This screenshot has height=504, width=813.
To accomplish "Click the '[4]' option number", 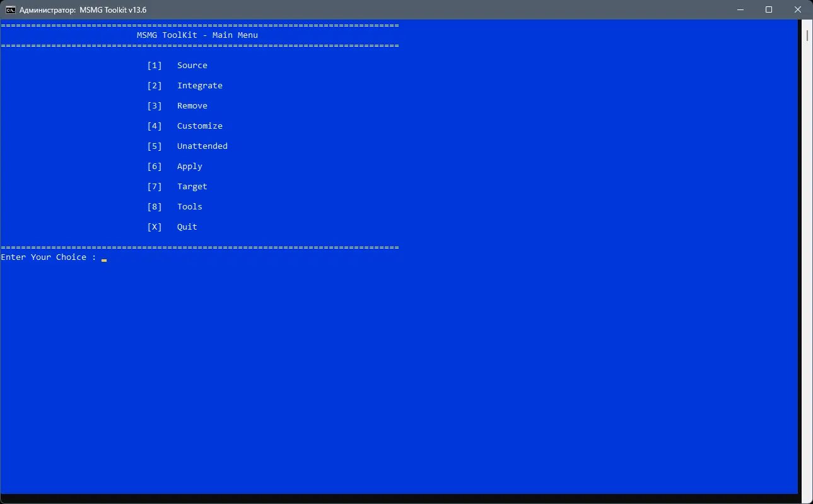I will (x=155, y=126).
